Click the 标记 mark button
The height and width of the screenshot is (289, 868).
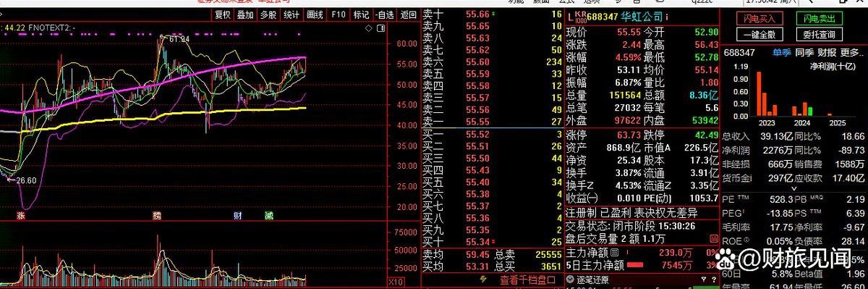point(360,14)
